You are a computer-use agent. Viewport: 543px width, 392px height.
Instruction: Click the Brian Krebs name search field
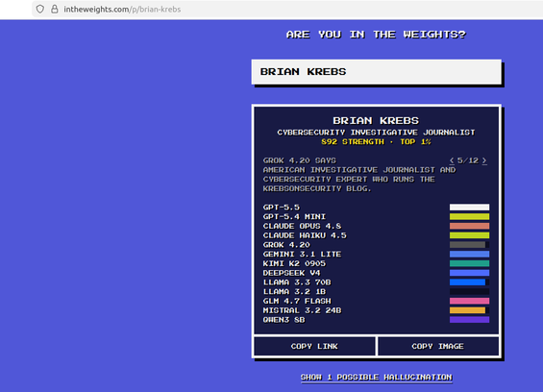click(376, 72)
